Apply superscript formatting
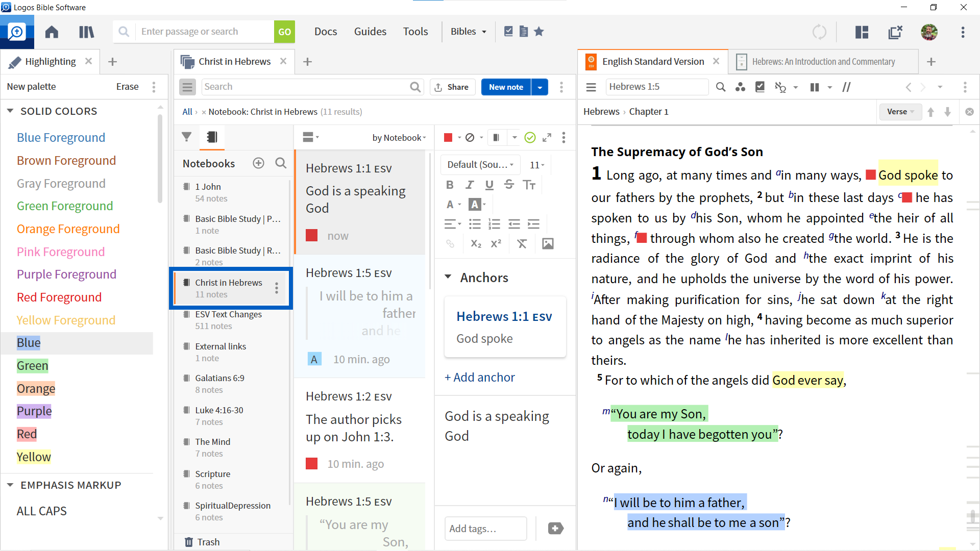The image size is (980, 551). (496, 243)
